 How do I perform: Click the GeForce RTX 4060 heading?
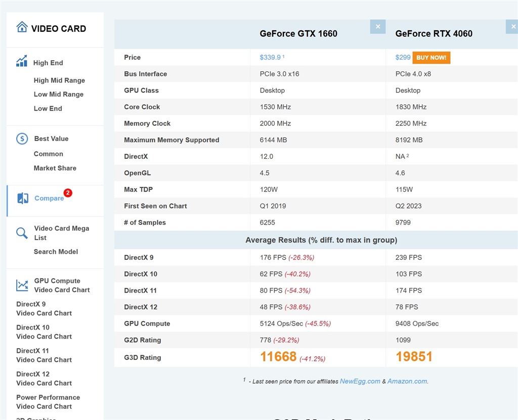tap(434, 34)
